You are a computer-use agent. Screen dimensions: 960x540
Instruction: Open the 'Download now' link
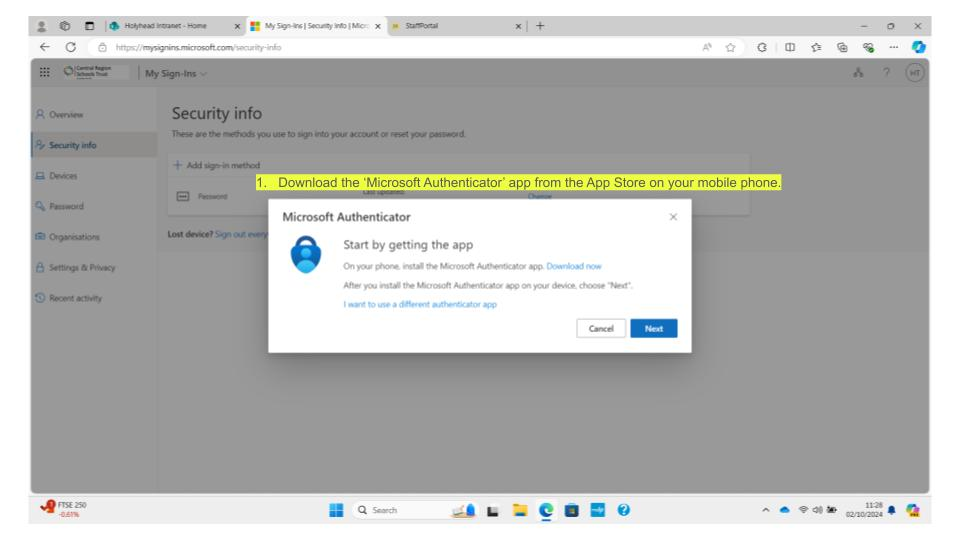(x=574, y=266)
